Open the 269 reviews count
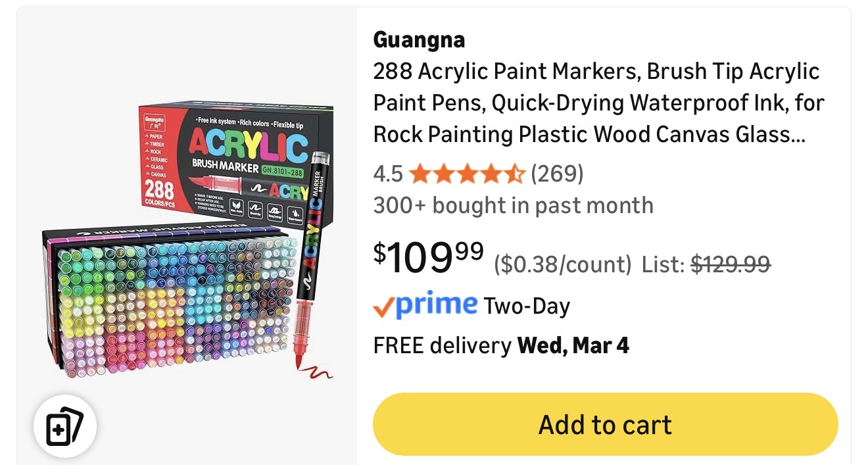This screenshot has height=465, width=868. pos(557,174)
